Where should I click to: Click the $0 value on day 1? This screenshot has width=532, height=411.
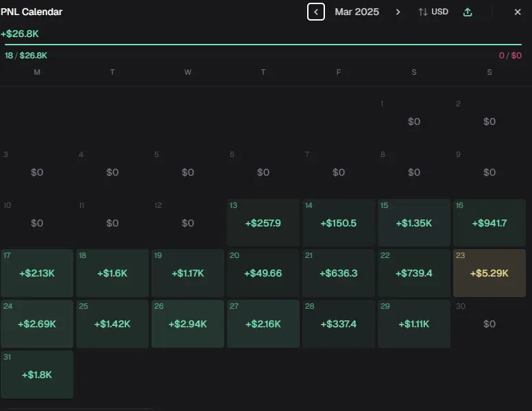pos(414,121)
